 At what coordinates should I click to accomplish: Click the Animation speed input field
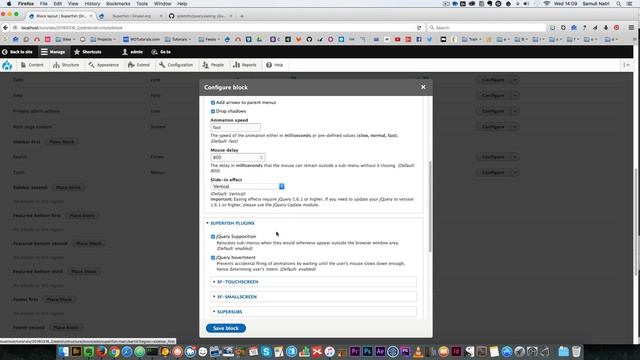tap(236, 127)
